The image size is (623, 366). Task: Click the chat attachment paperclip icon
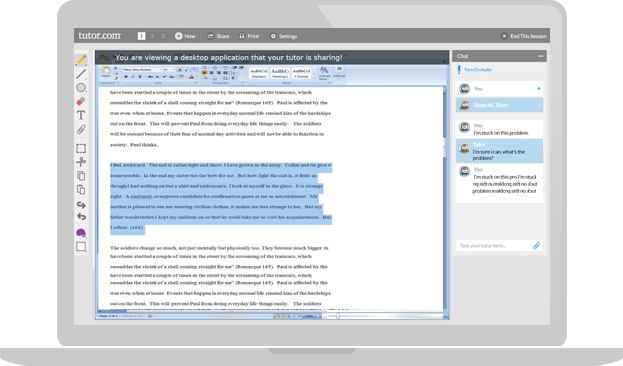[x=536, y=246]
